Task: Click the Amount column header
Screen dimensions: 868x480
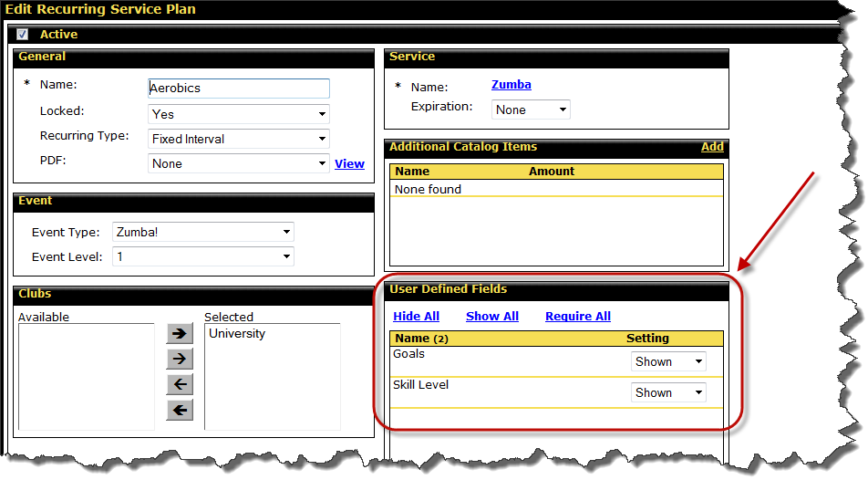Action: pos(552,172)
